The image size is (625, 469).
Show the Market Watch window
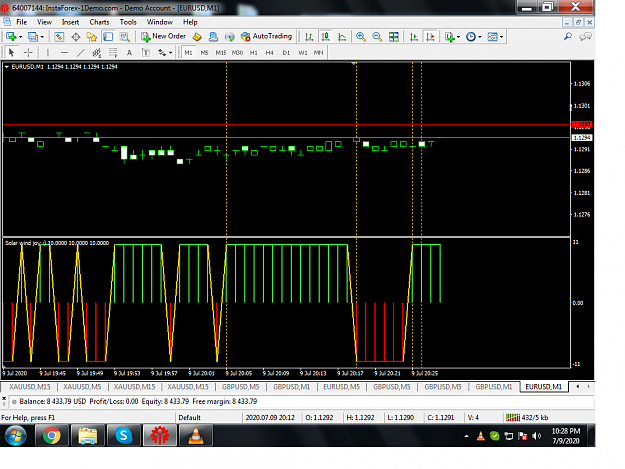pyautogui.click(x=59, y=37)
